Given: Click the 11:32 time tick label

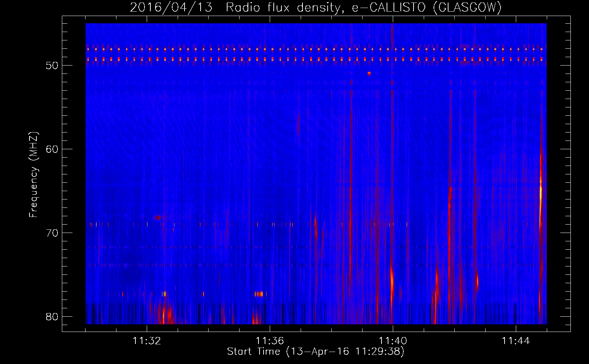Looking at the screenshot, I should tap(147, 341).
